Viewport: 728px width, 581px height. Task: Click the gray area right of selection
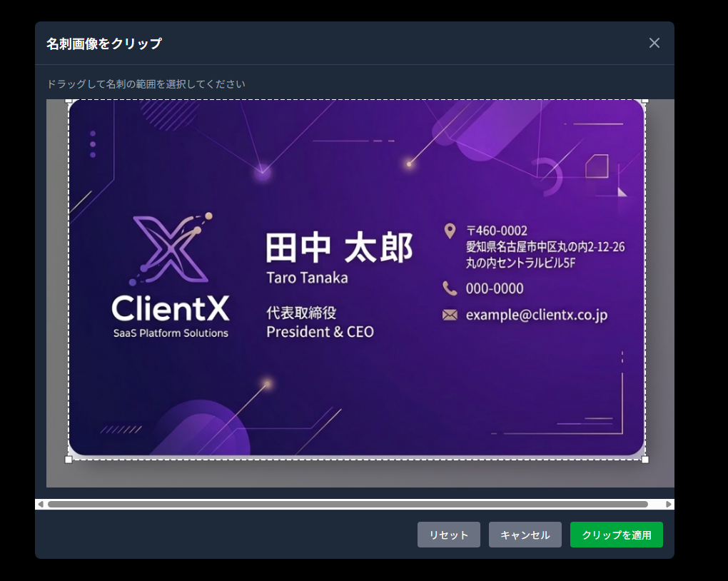[659, 286]
